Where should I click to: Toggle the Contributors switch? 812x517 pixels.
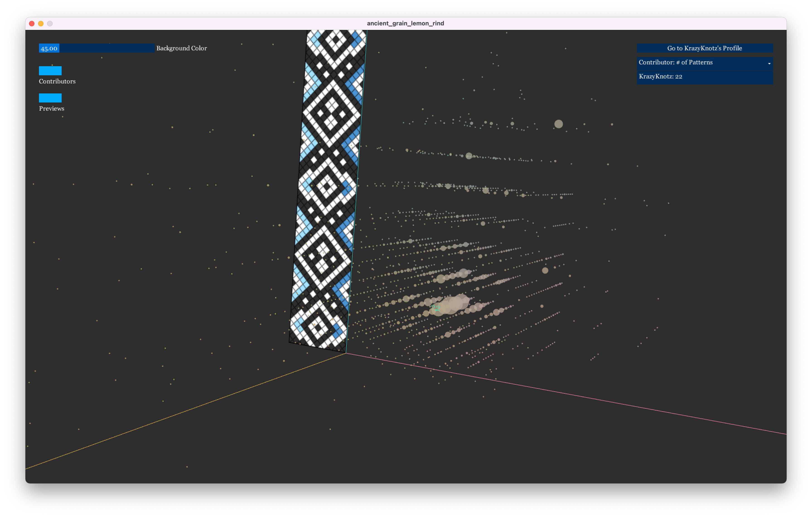click(50, 71)
